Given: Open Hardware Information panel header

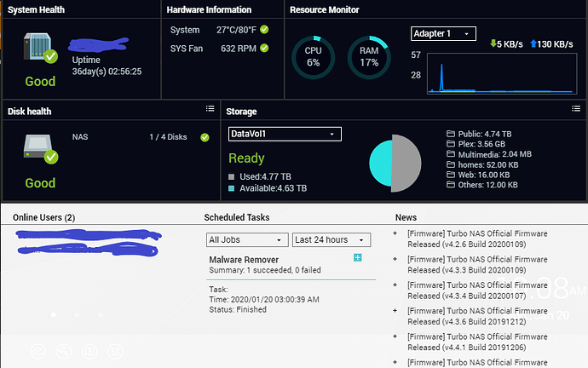Looking at the screenshot, I should coord(209,9).
